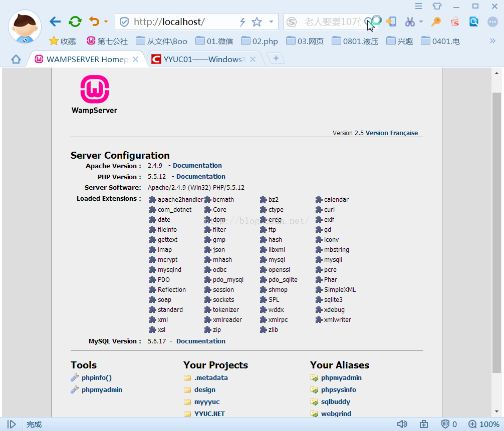
Task: Open the YYUC.NET project folder
Action: 209,413
